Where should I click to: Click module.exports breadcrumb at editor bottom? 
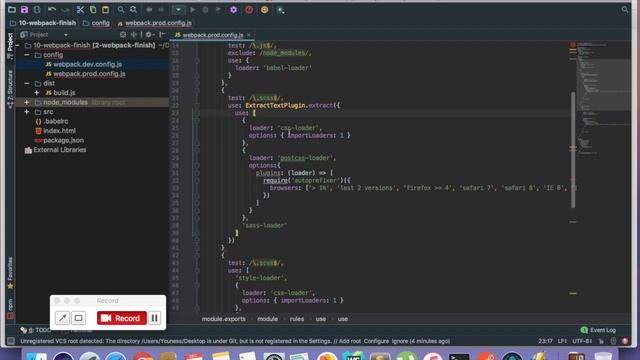click(224, 319)
